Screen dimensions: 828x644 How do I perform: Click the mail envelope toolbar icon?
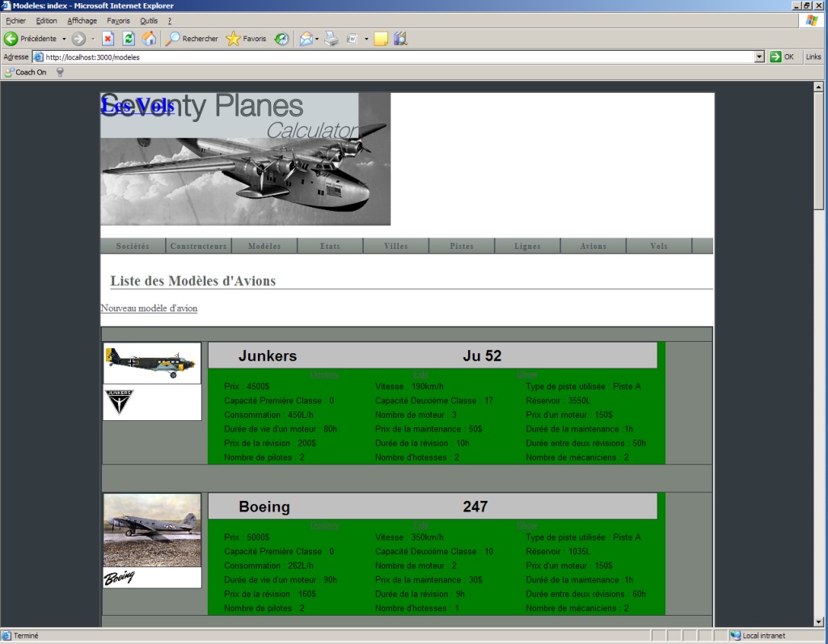tap(306, 39)
